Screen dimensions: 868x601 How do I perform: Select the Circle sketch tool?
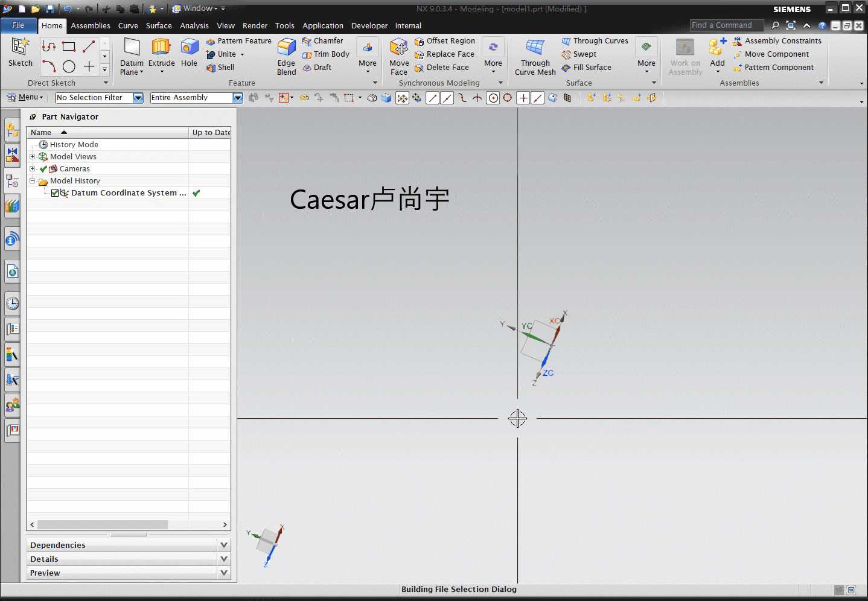click(x=69, y=66)
